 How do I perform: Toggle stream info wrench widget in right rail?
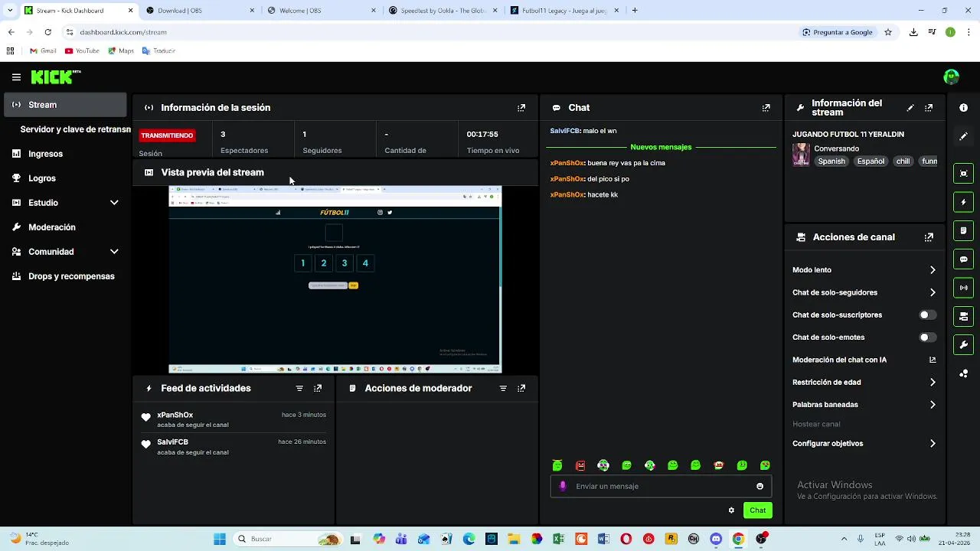click(x=964, y=344)
